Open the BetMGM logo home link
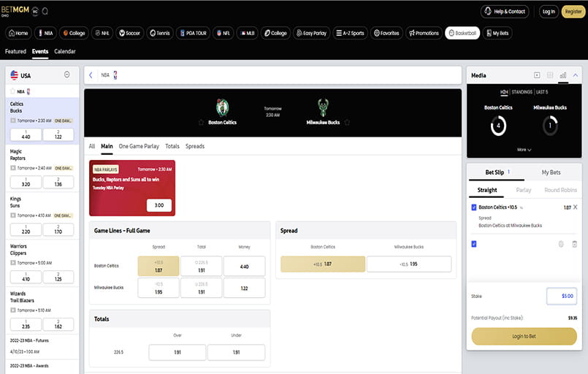Screen dimensions: 588x374 (x=15, y=10)
